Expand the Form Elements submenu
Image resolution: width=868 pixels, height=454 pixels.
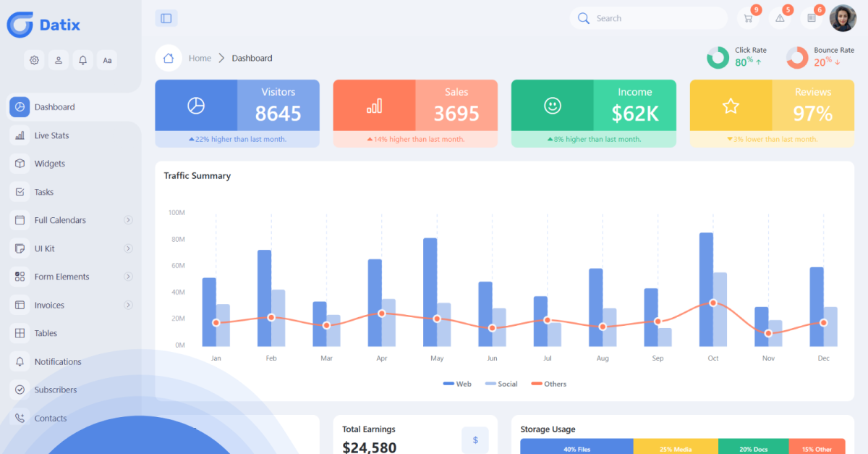pos(128,277)
